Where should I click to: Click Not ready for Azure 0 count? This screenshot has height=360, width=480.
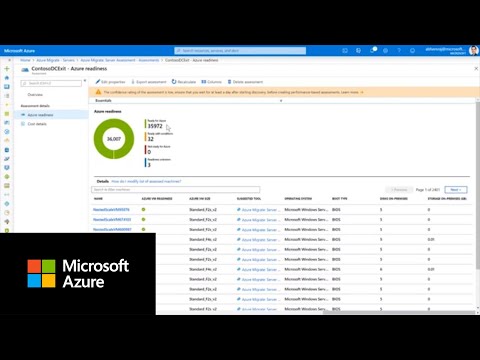coord(149,152)
